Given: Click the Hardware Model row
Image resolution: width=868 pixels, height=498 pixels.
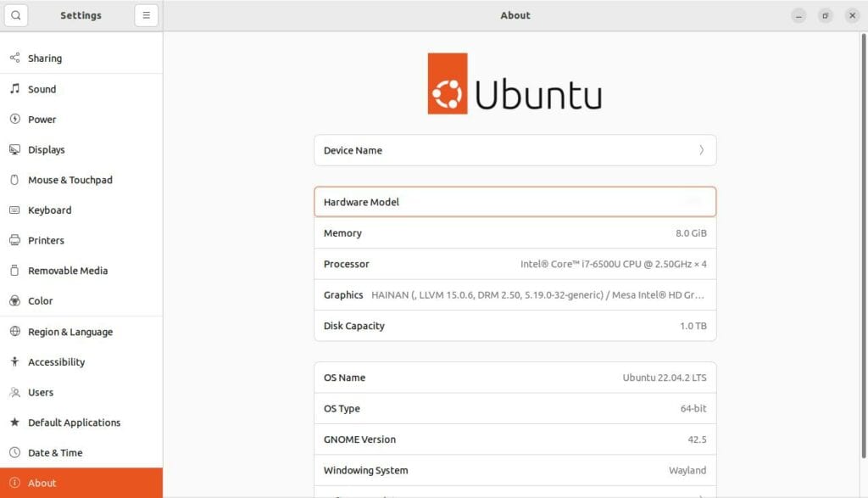Looking at the screenshot, I should [x=515, y=201].
